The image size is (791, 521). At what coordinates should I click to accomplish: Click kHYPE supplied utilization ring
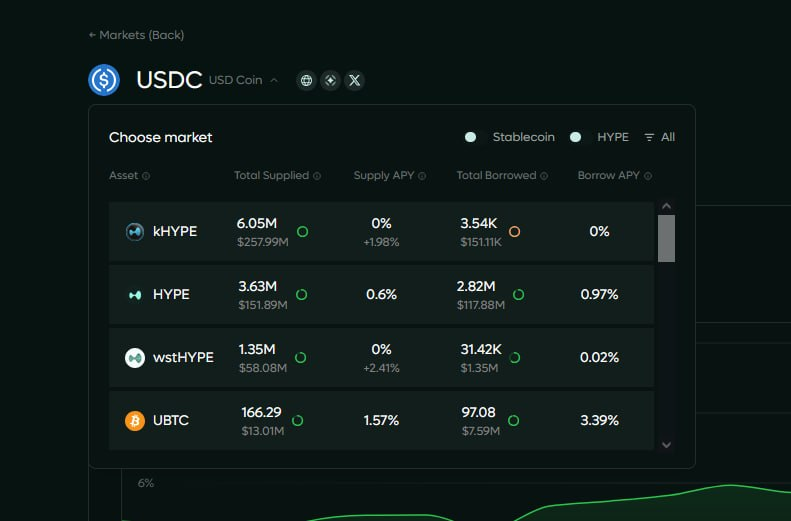pyautogui.click(x=303, y=231)
